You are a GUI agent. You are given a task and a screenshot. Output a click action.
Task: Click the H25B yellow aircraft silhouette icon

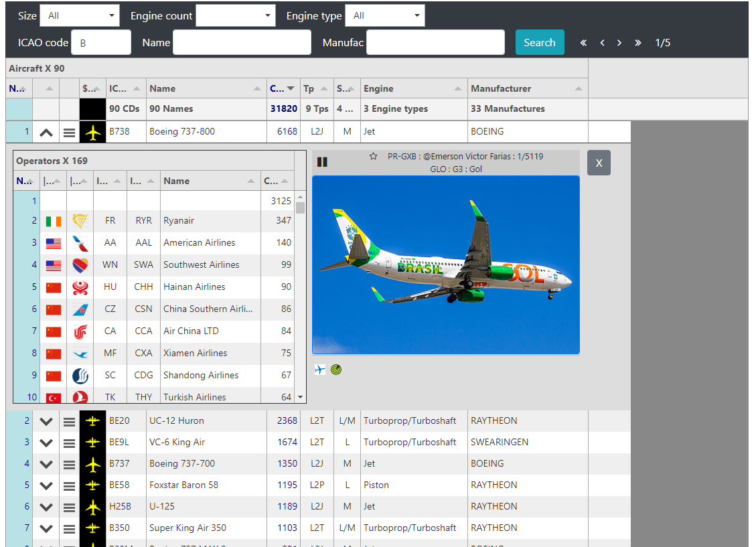pyautogui.click(x=92, y=507)
